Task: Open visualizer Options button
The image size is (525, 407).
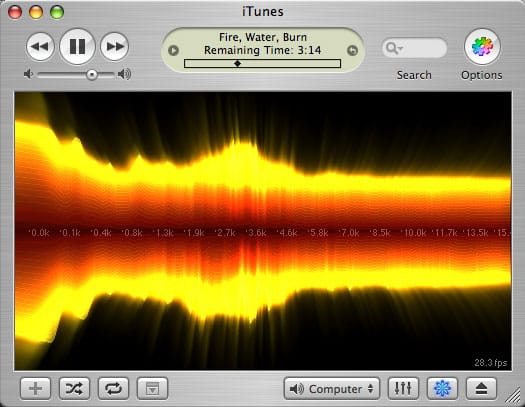Action: click(482, 47)
